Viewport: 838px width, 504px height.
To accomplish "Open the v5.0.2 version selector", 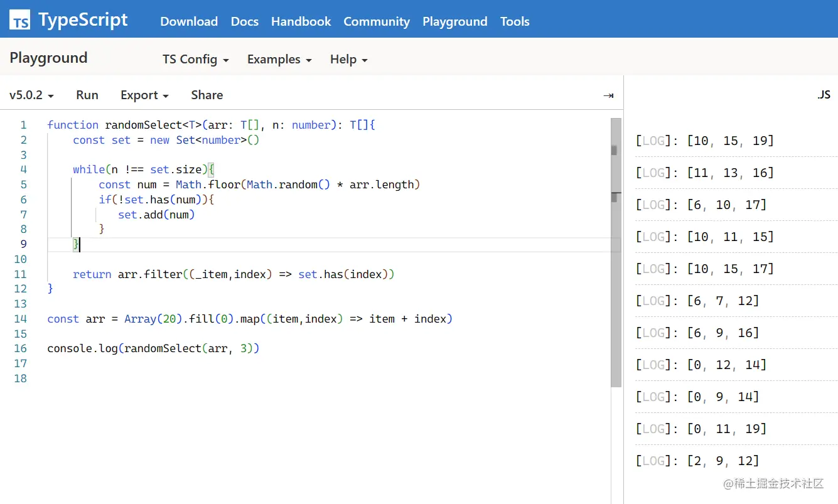I will 31,95.
